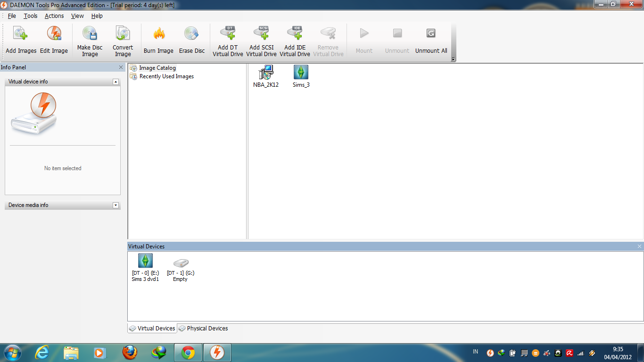Click the Virtual device info header
The image size is (644, 362).
63,82
